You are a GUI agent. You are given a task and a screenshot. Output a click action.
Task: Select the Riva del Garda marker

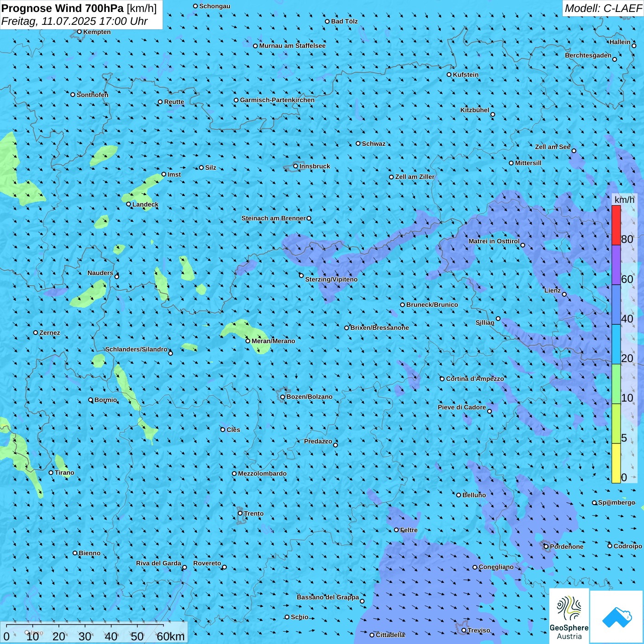[x=184, y=567]
